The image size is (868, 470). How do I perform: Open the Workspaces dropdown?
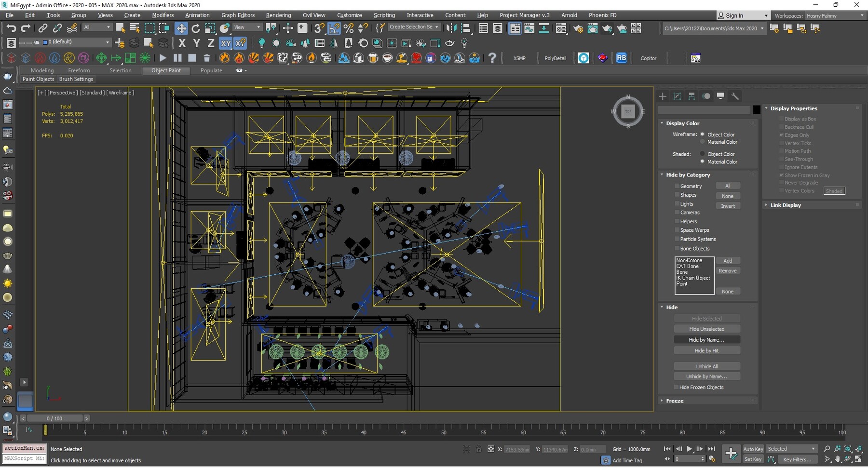pos(835,16)
